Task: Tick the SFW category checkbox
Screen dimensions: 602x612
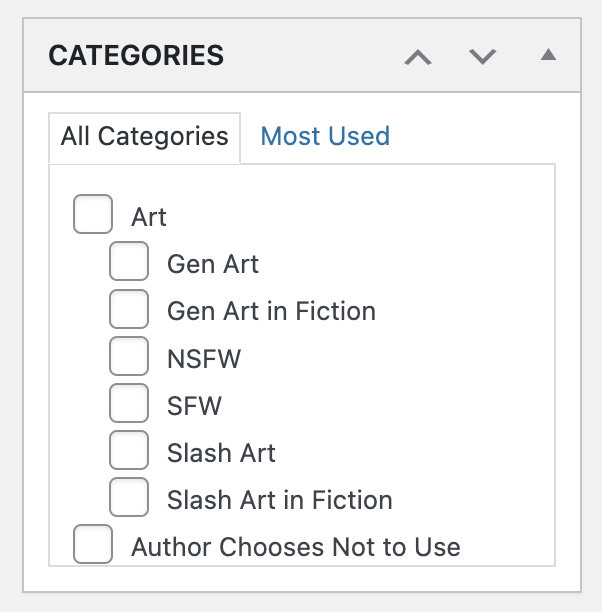Action: point(129,403)
